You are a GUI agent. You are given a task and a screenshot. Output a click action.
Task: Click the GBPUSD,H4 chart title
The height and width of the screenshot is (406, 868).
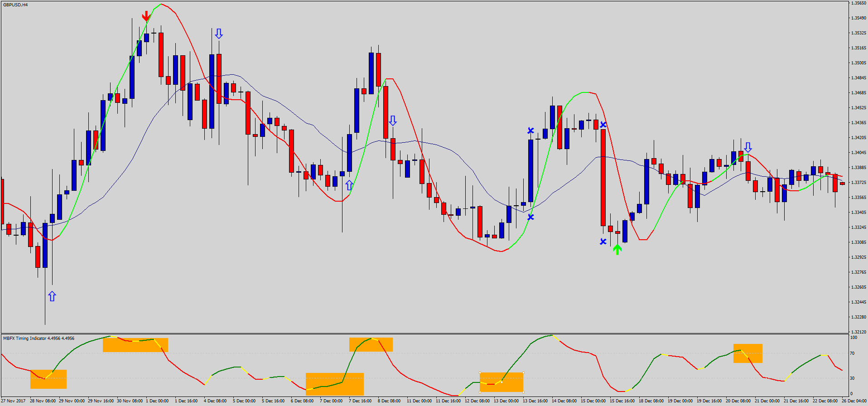tap(15, 5)
